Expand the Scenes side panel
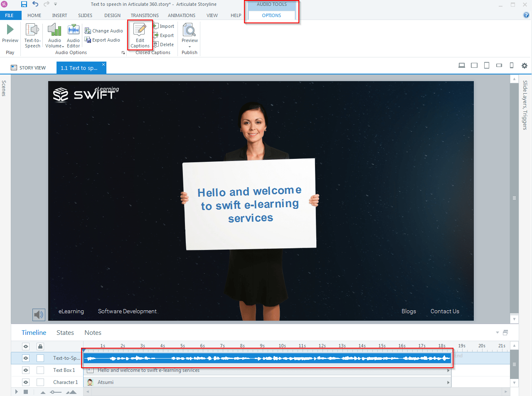The image size is (532, 396). (x=4, y=88)
